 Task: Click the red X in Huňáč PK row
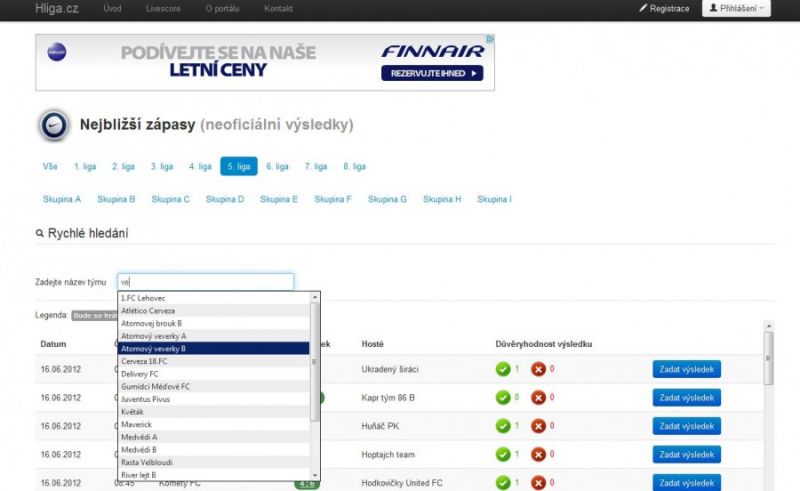(x=538, y=426)
